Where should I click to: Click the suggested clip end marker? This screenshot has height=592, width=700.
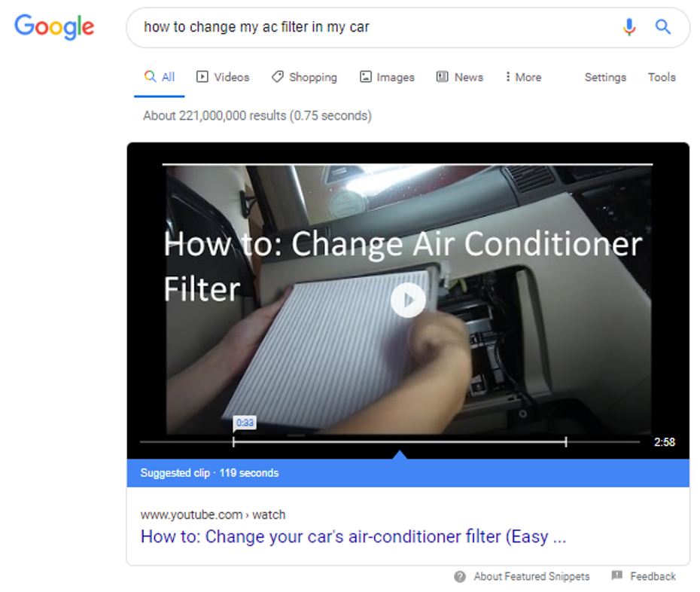[566, 442]
